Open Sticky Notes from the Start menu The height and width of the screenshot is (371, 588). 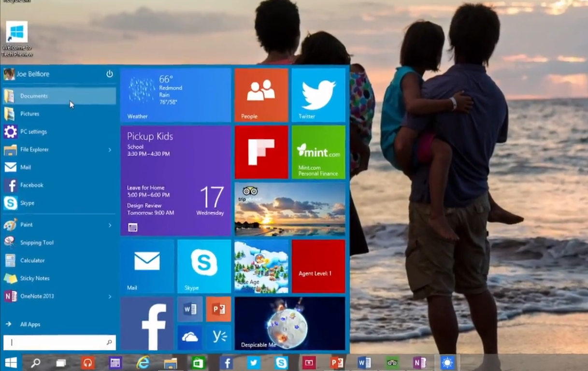click(59, 278)
